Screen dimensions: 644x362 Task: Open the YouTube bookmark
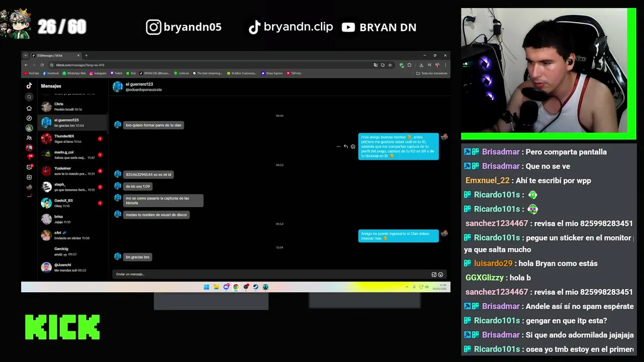pyautogui.click(x=31, y=73)
